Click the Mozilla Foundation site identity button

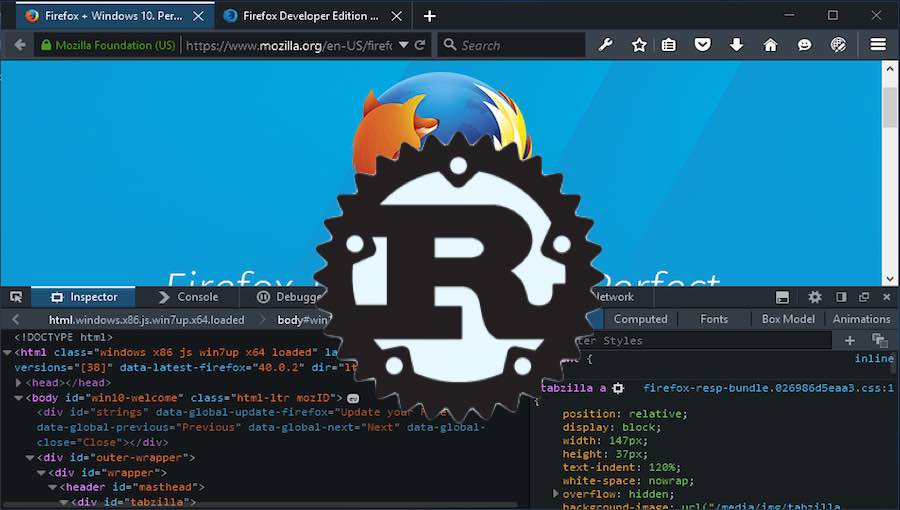106,45
